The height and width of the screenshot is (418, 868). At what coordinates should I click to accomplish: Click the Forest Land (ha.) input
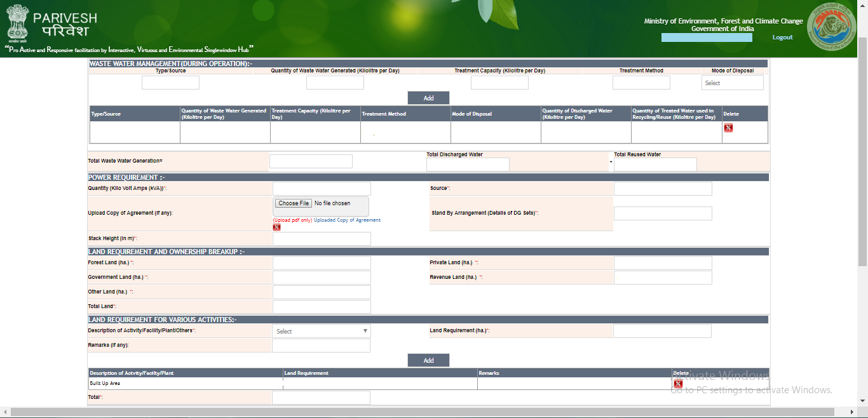(x=322, y=263)
